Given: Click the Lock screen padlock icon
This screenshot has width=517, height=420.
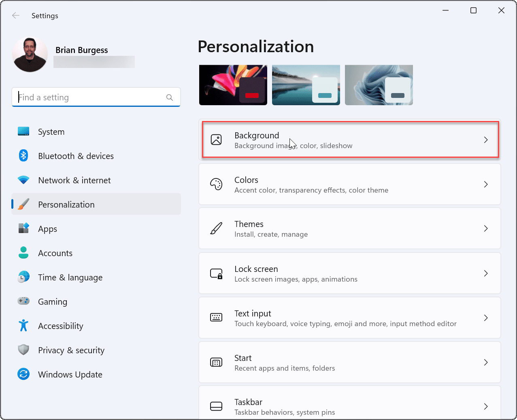Looking at the screenshot, I should pos(216,273).
